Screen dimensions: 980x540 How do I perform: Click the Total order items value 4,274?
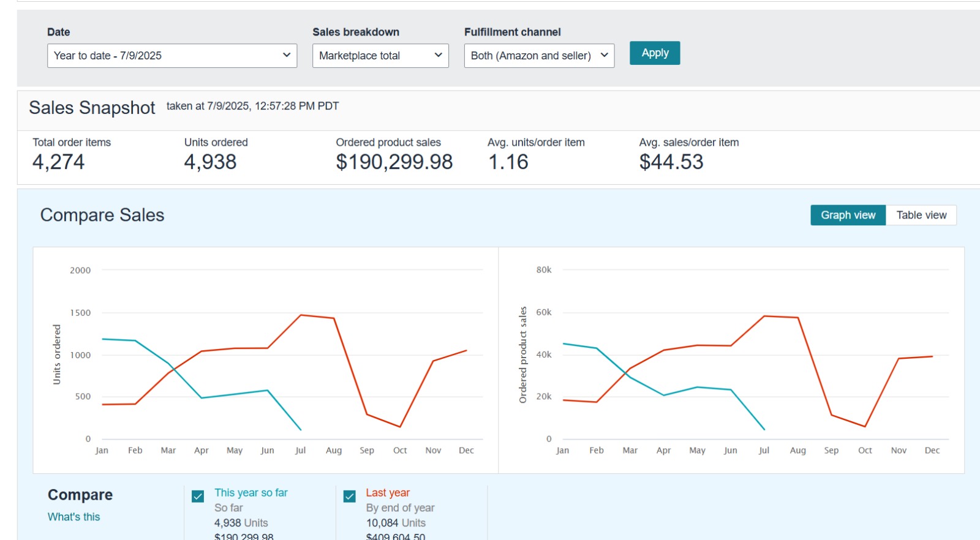58,162
